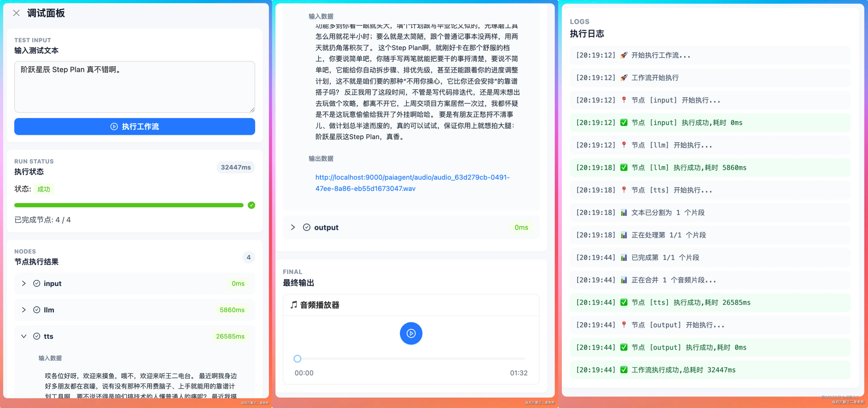The image size is (868, 408).
Task: Click the 输入测试文本 textarea
Action: (134, 87)
